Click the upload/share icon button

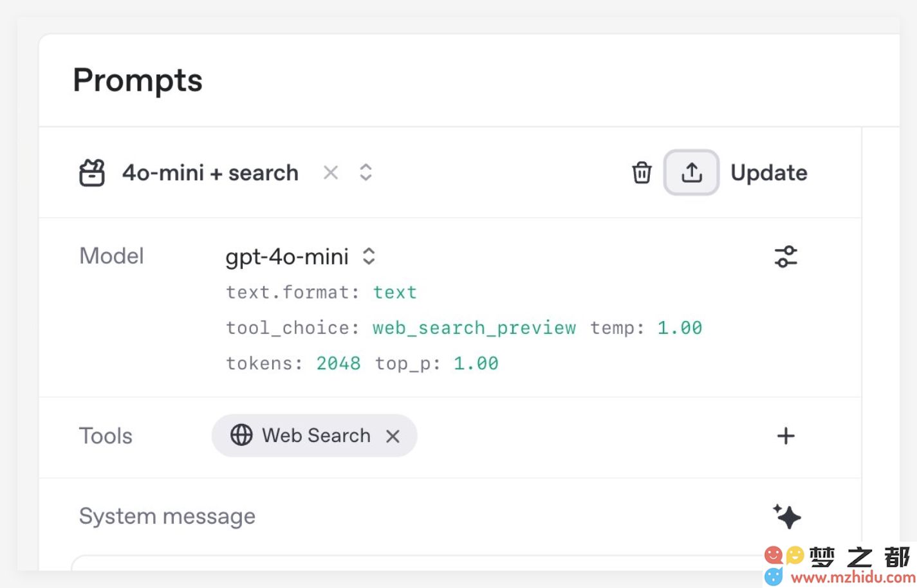[x=691, y=172]
